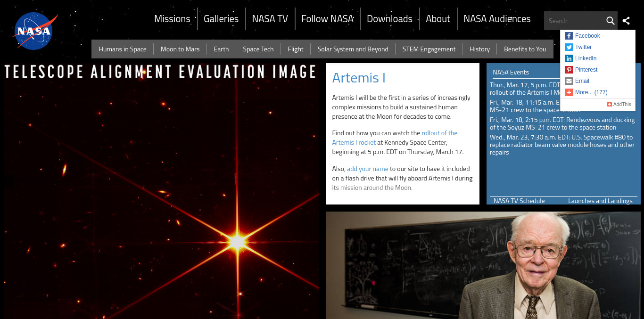This screenshot has height=319, width=644.
Task: Follow rollout of the Artemis I rocket link
Action: [x=395, y=138]
